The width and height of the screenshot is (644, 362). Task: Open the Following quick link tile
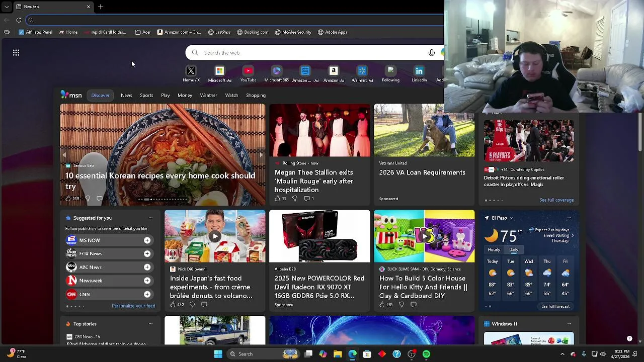click(391, 74)
